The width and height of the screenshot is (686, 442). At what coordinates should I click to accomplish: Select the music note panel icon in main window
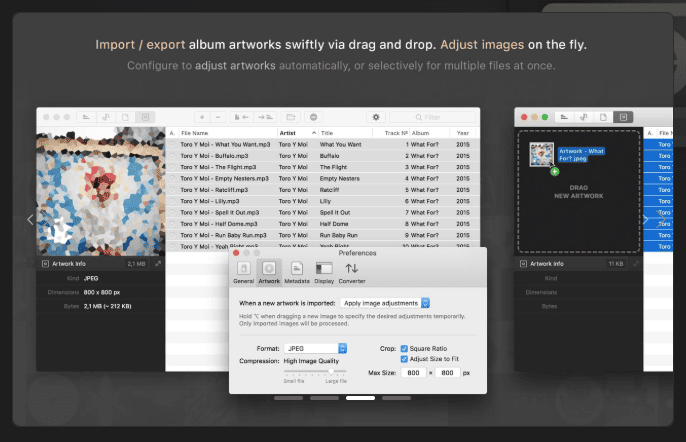point(106,117)
